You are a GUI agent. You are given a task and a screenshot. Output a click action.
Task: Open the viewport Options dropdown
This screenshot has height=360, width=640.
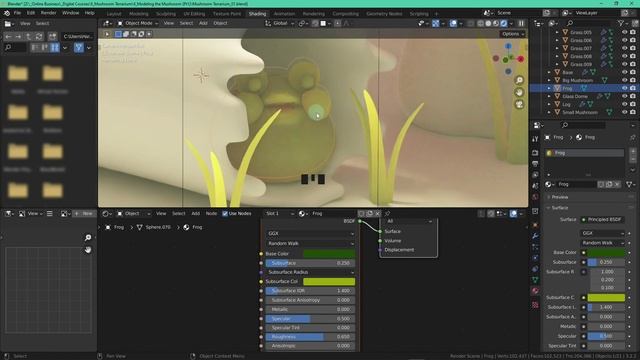click(513, 34)
